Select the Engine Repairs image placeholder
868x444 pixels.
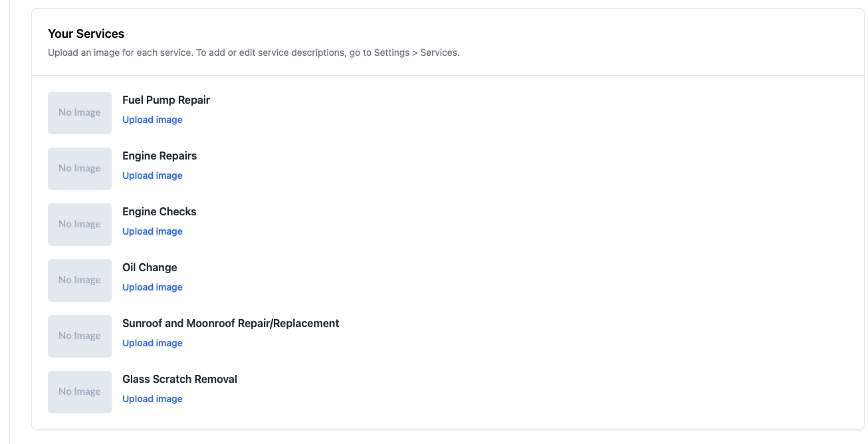[x=80, y=169]
